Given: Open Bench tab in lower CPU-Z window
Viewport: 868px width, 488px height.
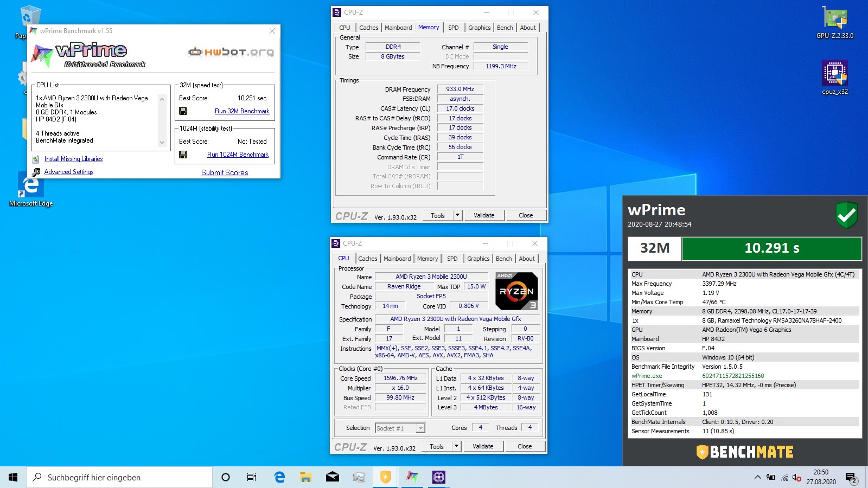Looking at the screenshot, I should pos(503,259).
